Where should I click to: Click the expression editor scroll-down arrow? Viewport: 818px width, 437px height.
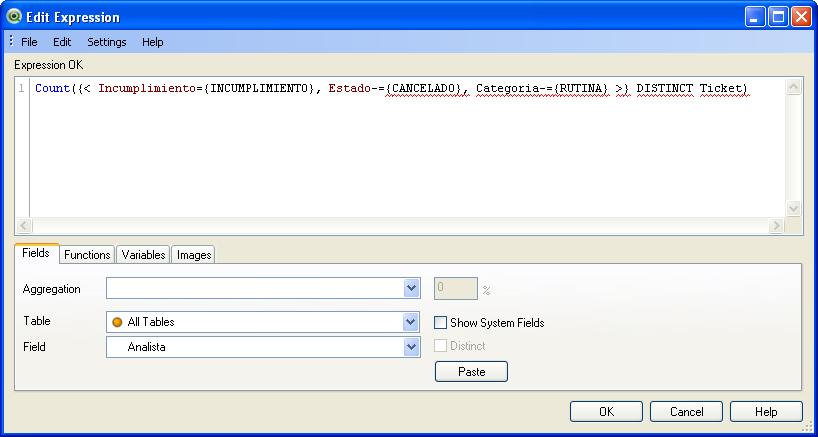tap(793, 209)
